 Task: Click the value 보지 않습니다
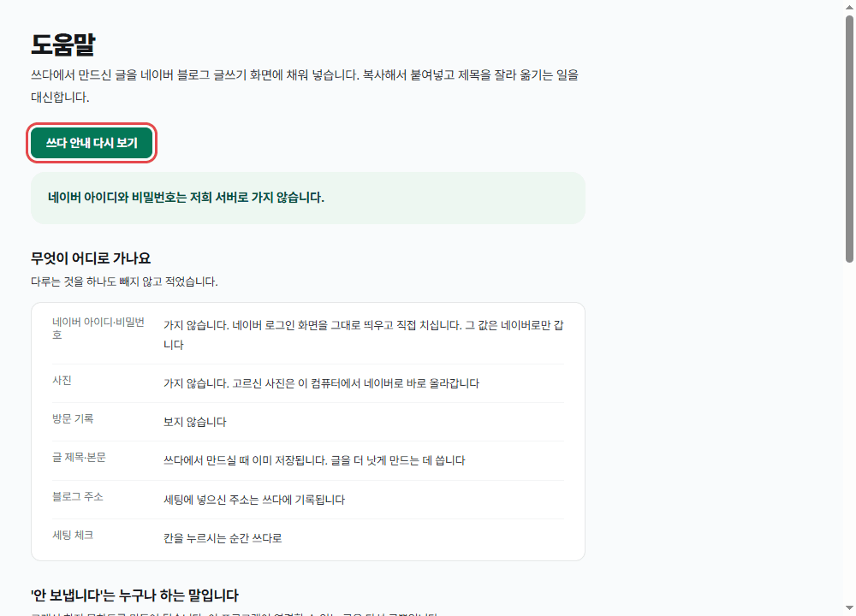click(x=195, y=422)
